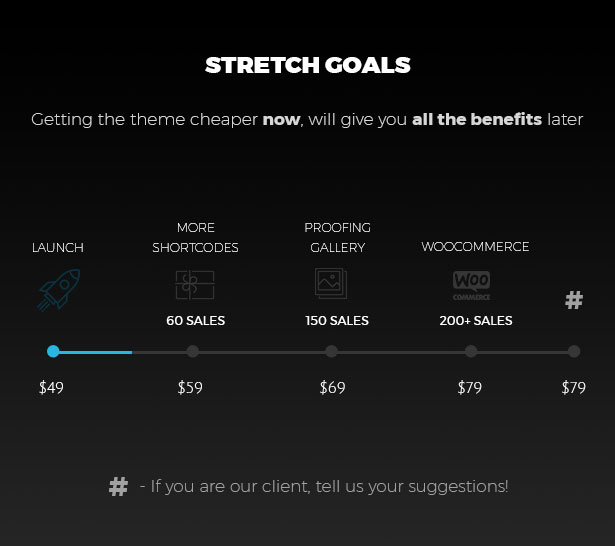Click the hash icon above the timeline
The width and height of the screenshot is (615, 546).
coord(574,300)
